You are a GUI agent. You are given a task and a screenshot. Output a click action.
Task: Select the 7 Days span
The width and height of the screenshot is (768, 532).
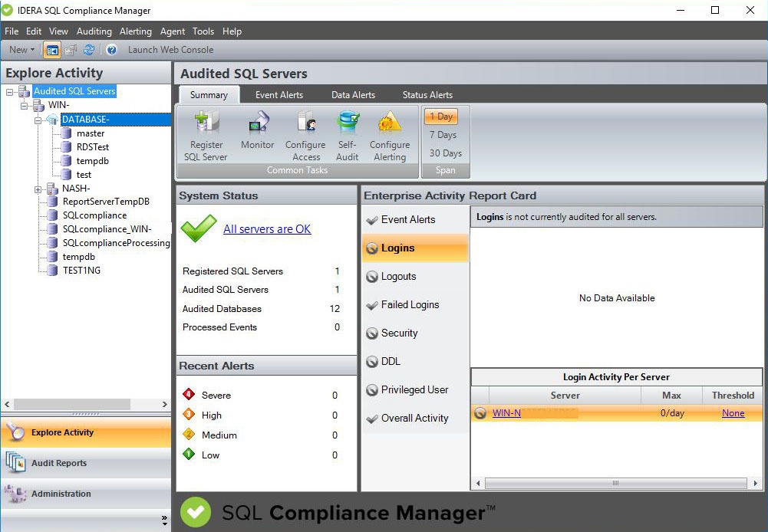click(443, 135)
